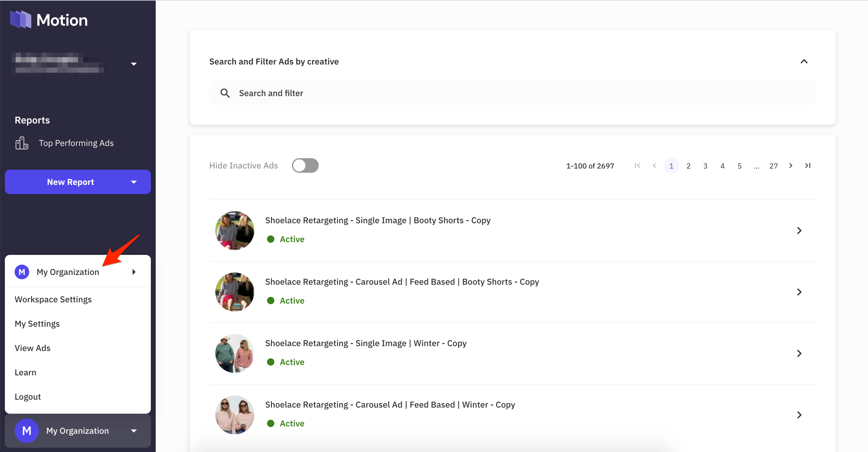The image size is (868, 452).
Task: Click Active status on the Booty Shorts Carousel ad
Action: (292, 300)
